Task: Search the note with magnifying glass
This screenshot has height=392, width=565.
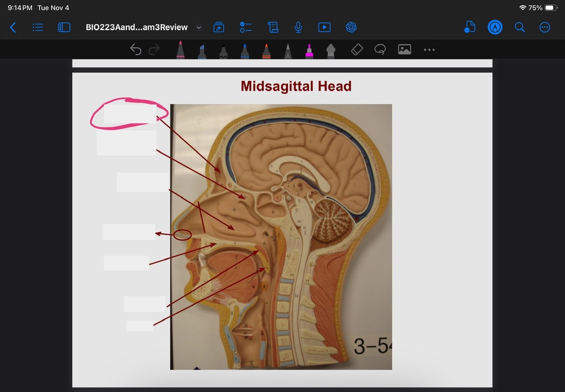Action: [x=520, y=27]
